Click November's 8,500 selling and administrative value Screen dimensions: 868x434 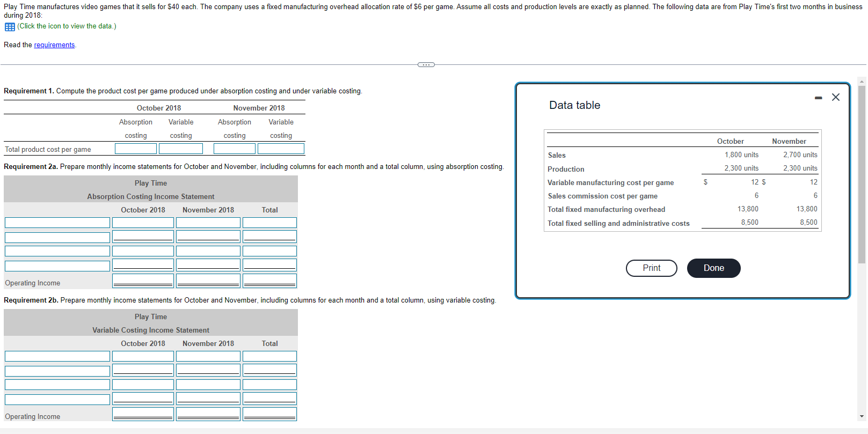[808, 223]
